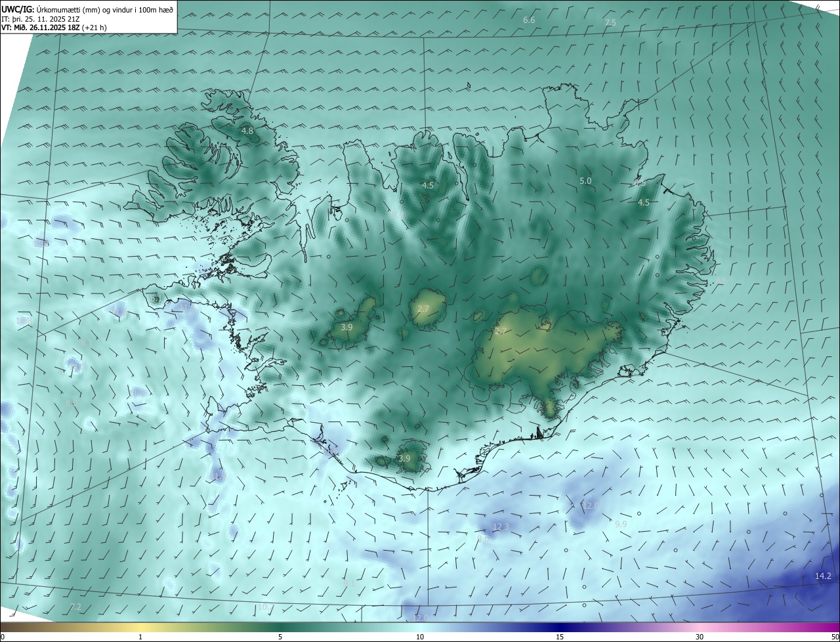This screenshot has width=840, height=642.
Task: Click the 6.6 value at the top
Action: pos(529,20)
